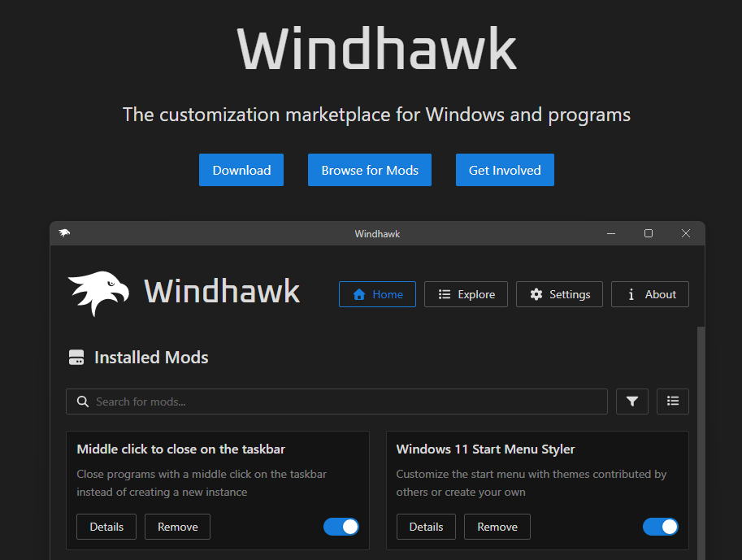Open Browse for Mods
The image size is (742, 560).
click(x=370, y=170)
